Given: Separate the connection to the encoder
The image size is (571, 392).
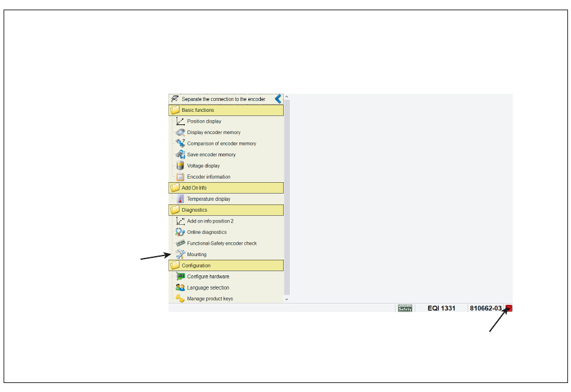Looking at the screenshot, I should (x=222, y=99).
